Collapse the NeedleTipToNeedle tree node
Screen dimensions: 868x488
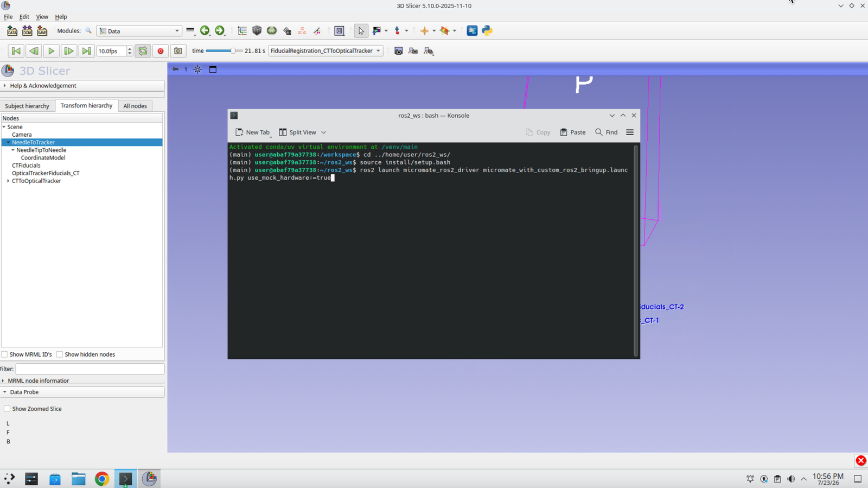pos(13,150)
